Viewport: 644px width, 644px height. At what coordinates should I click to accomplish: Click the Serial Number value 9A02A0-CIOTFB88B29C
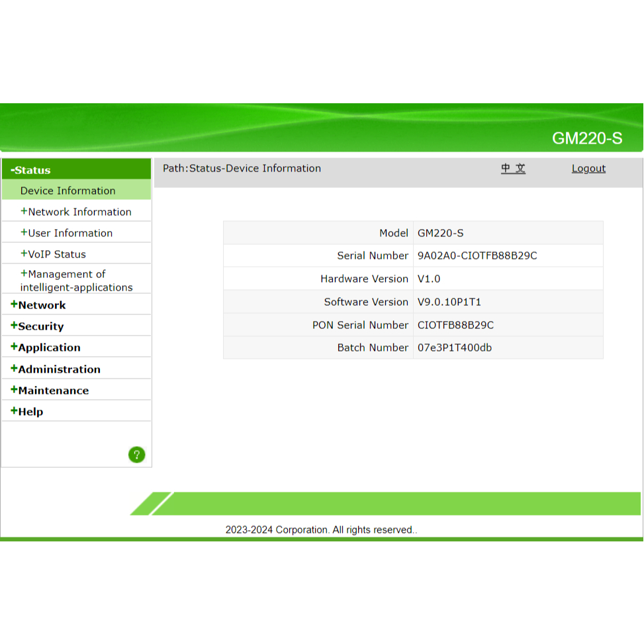point(477,255)
